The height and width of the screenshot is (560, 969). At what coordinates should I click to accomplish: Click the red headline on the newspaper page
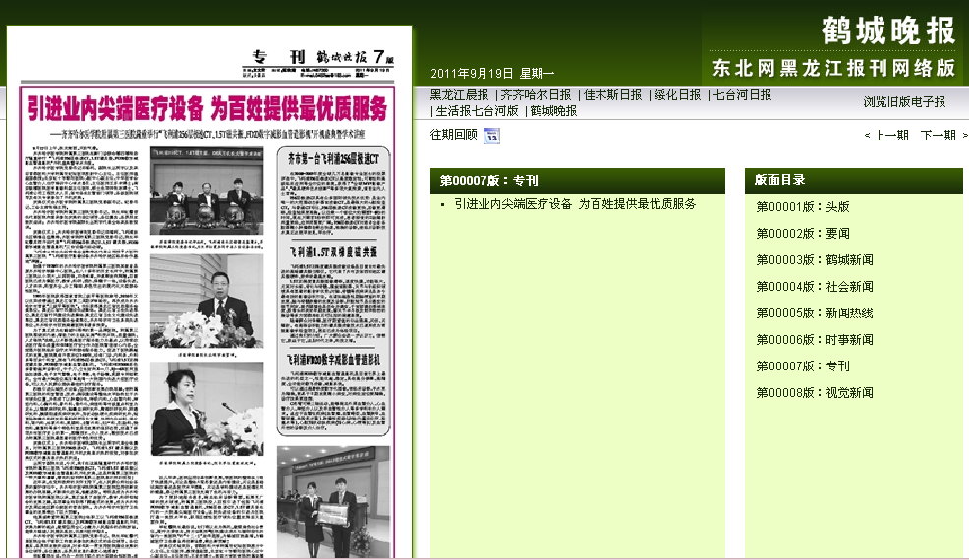point(207,109)
